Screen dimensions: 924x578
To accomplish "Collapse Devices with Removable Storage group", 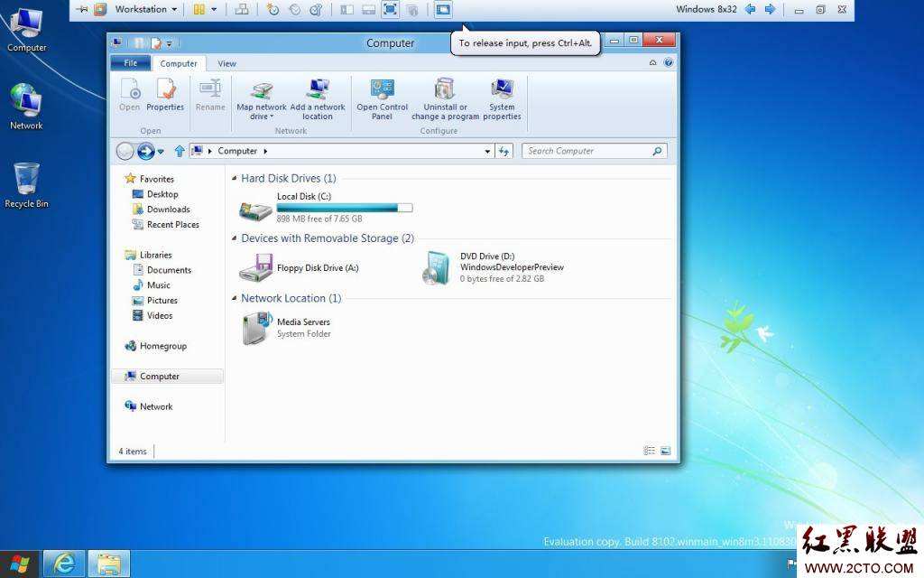I will coord(234,238).
